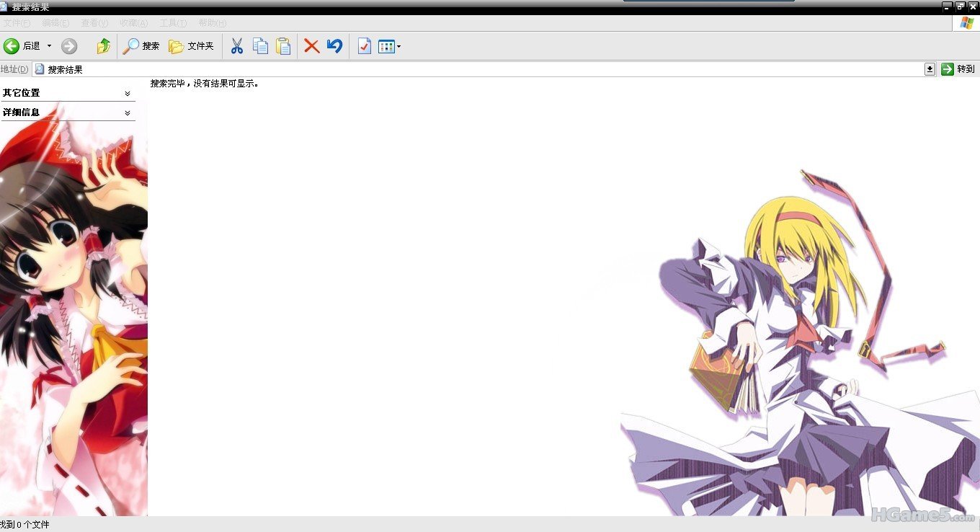Viewport: 980px width, 532px height.
Task: Expand the address bar dropdown list
Action: [930, 69]
